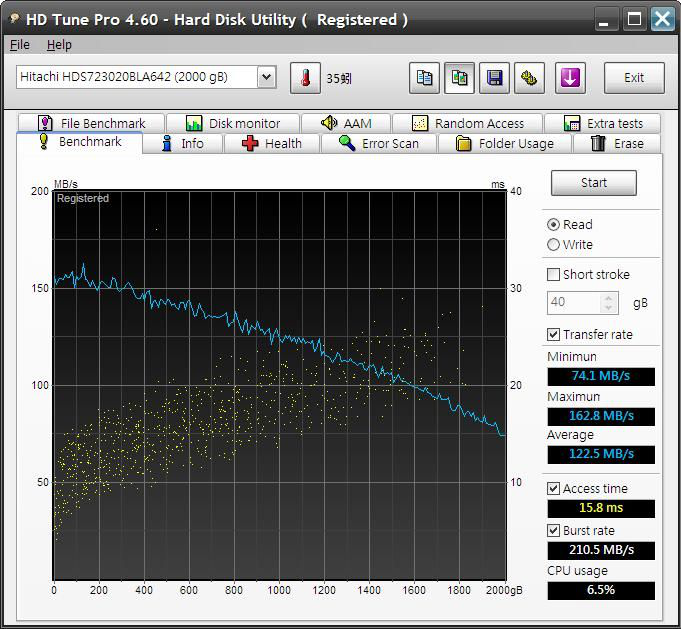The image size is (681, 629).
Task: Click the burst rate value 210.5 MB/s
Action: pos(601,550)
